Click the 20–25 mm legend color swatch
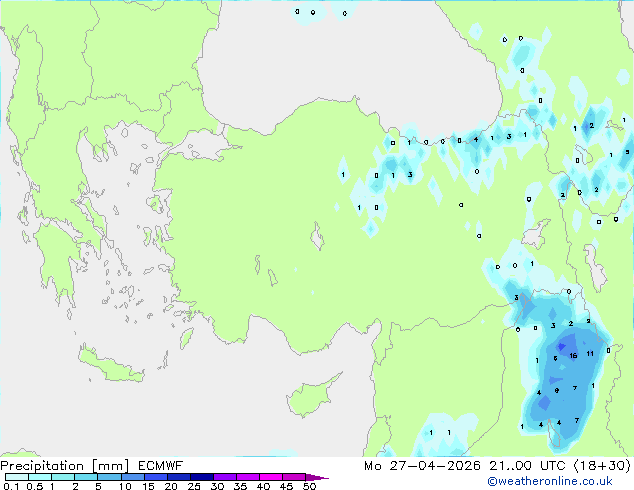 click(179, 477)
